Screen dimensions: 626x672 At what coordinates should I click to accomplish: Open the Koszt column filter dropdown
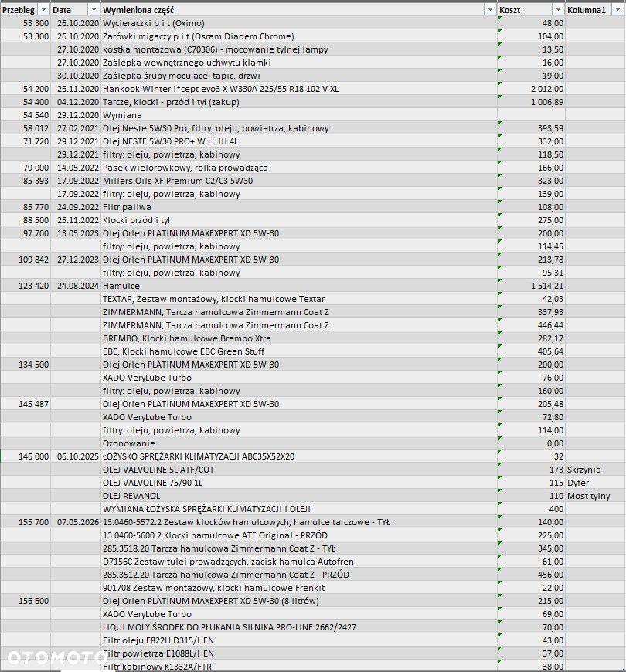click(558, 9)
